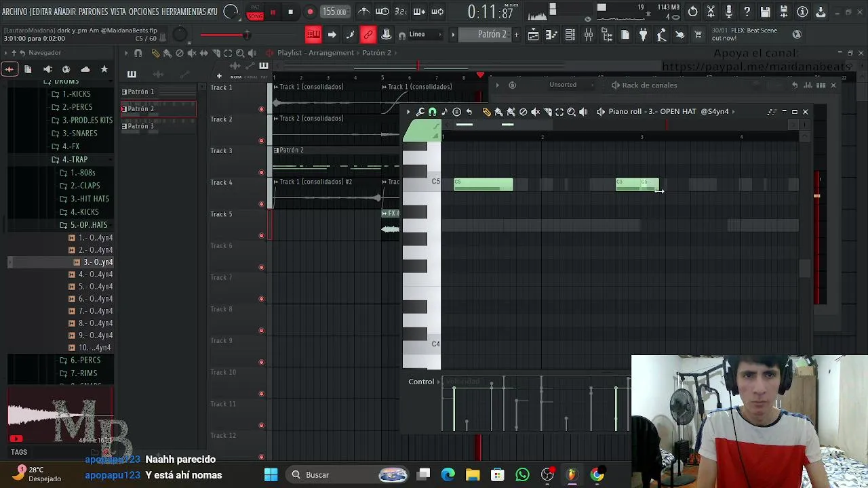Open the Piano roll view icon
This screenshot has width=868, height=488.
click(552, 35)
